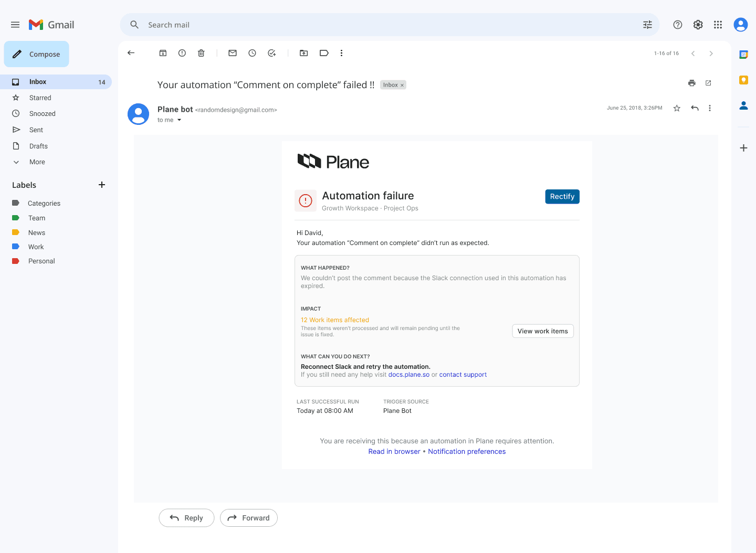Print the email

pyautogui.click(x=692, y=83)
